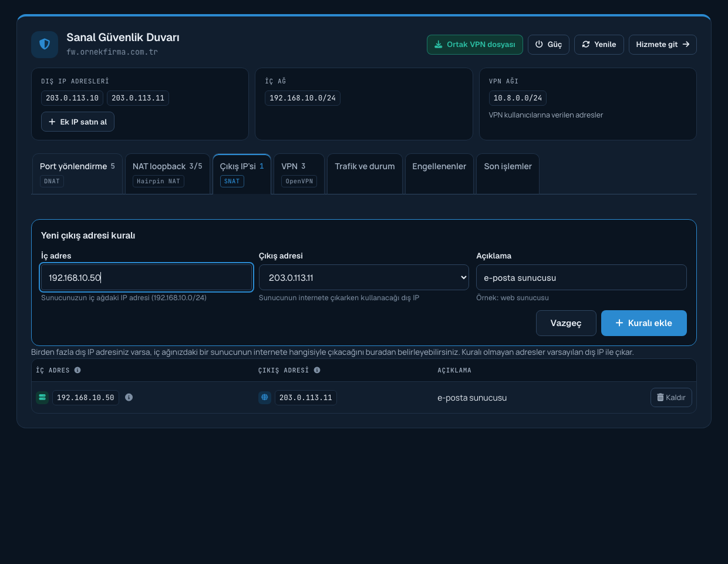This screenshot has height=564, width=728.
Task: Select the Çıkış IP'si tab
Action: [242, 174]
